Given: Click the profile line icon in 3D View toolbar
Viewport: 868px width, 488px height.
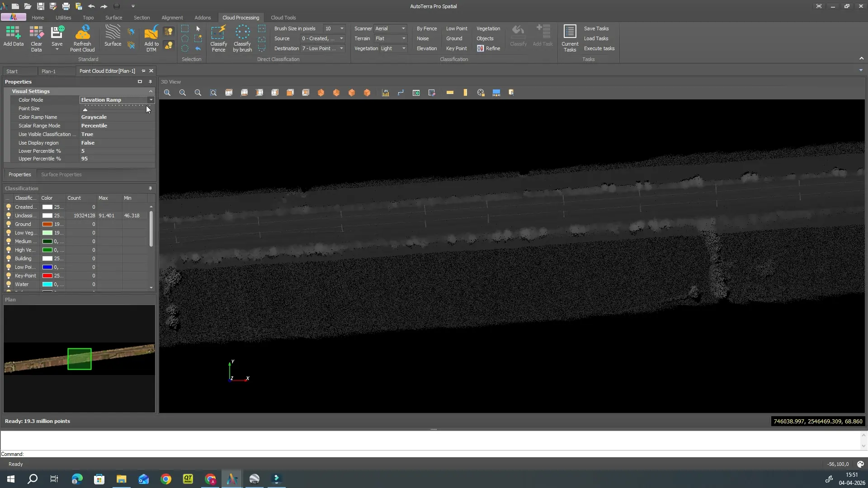Looking at the screenshot, I should point(401,93).
